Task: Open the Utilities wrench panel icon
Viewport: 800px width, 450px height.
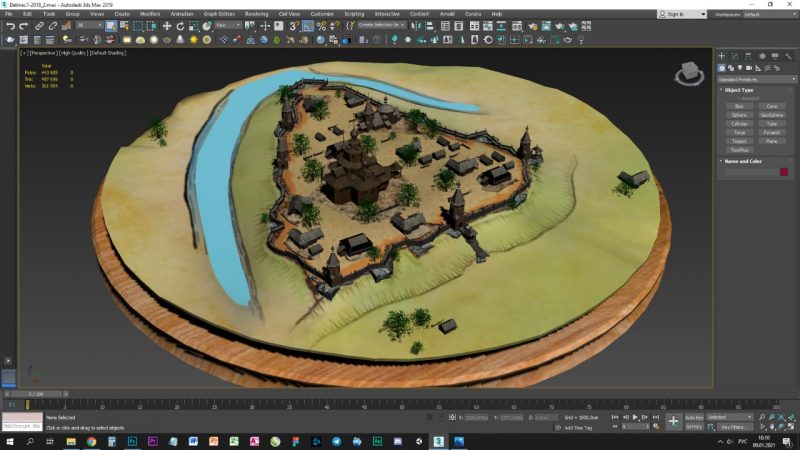Action: [x=789, y=56]
